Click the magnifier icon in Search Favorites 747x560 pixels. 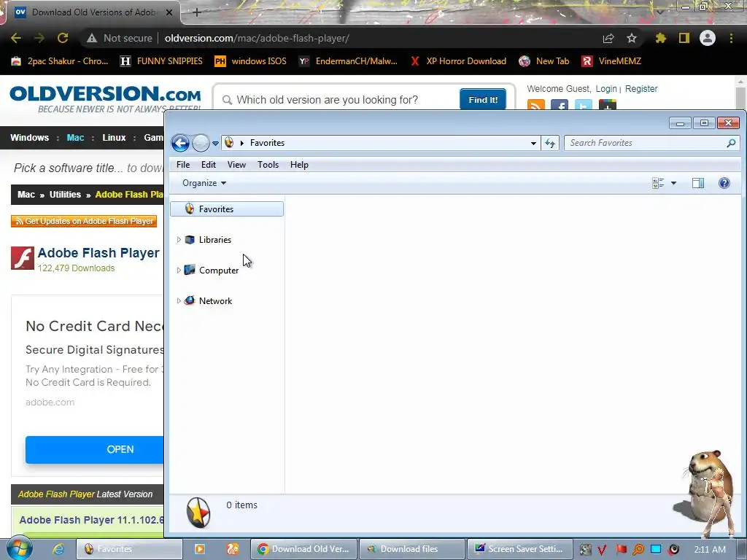click(x=731, y=143)
